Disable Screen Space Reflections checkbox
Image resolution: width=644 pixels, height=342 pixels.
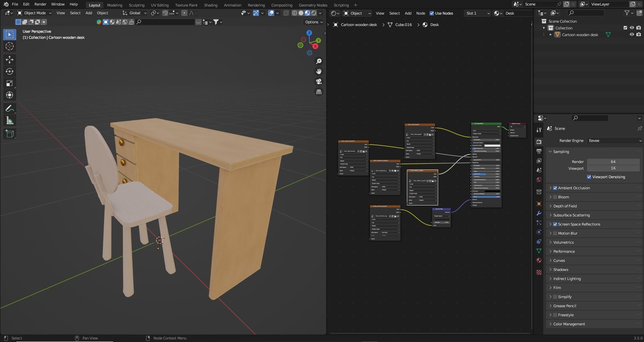(x=555, y=224)
